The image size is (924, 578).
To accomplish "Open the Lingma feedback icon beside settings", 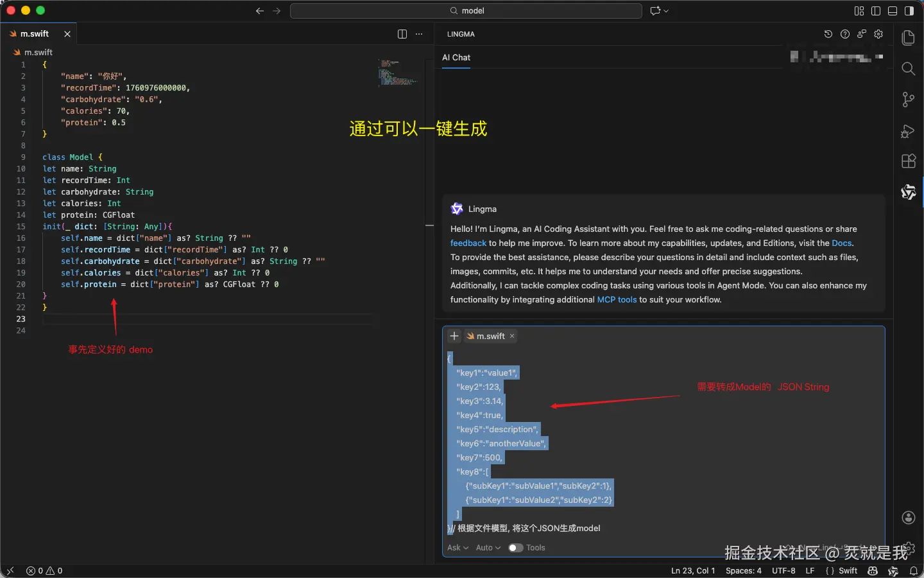I will click(862, 34).
